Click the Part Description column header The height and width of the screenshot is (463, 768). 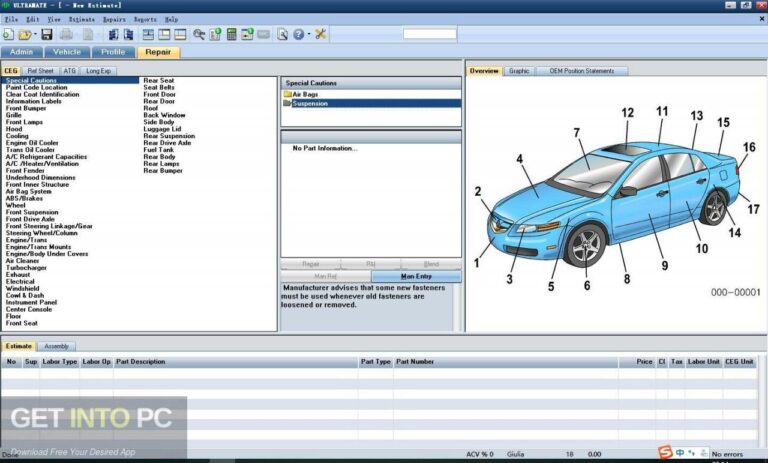236,362
